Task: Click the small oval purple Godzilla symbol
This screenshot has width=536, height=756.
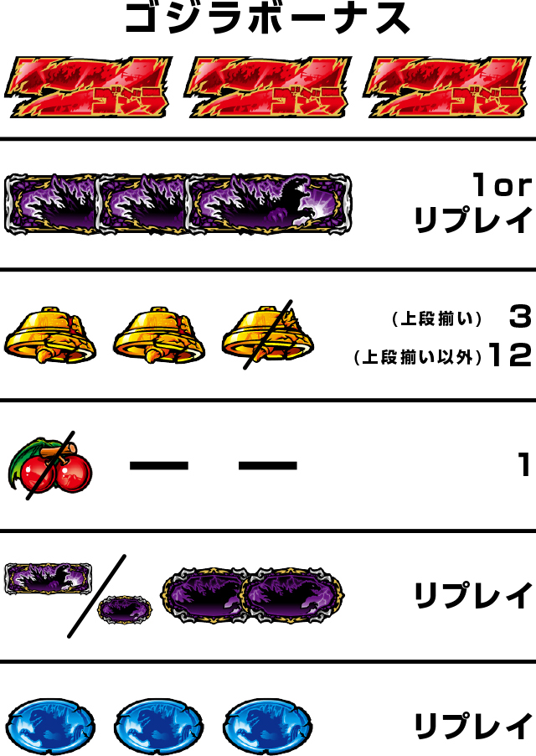Action: point(126,610)
